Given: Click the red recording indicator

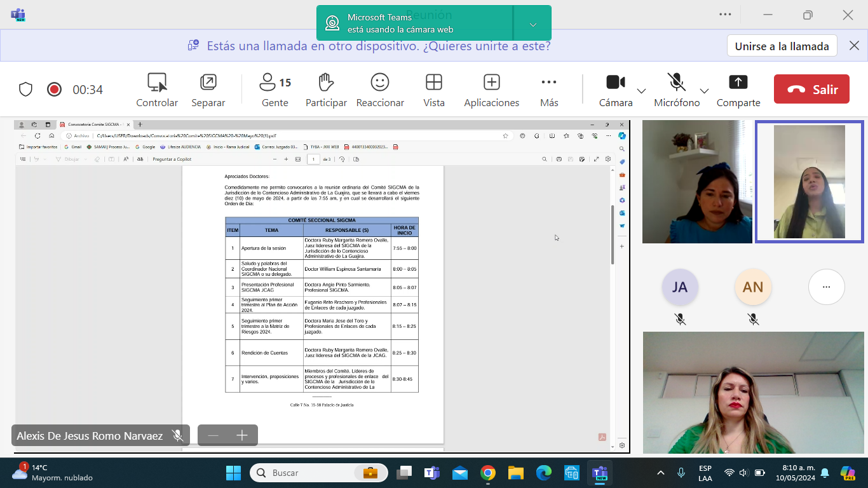Looking at the screenshot, I should coord(55,90).
